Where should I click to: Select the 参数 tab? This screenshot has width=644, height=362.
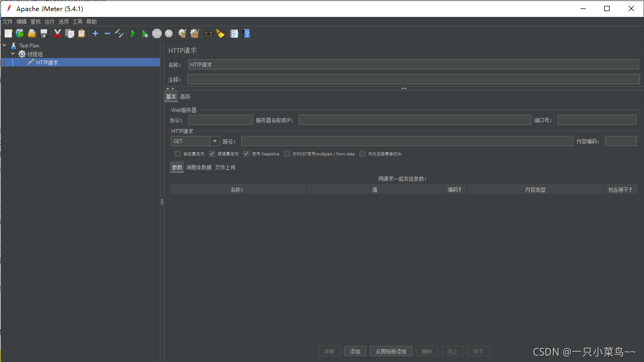tap(177, 167)
